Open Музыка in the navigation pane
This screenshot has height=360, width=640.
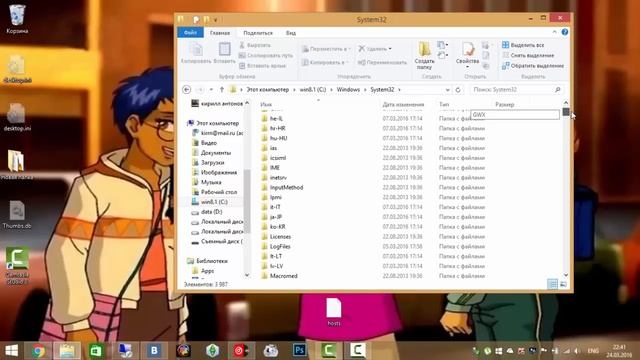coord(211,182)
